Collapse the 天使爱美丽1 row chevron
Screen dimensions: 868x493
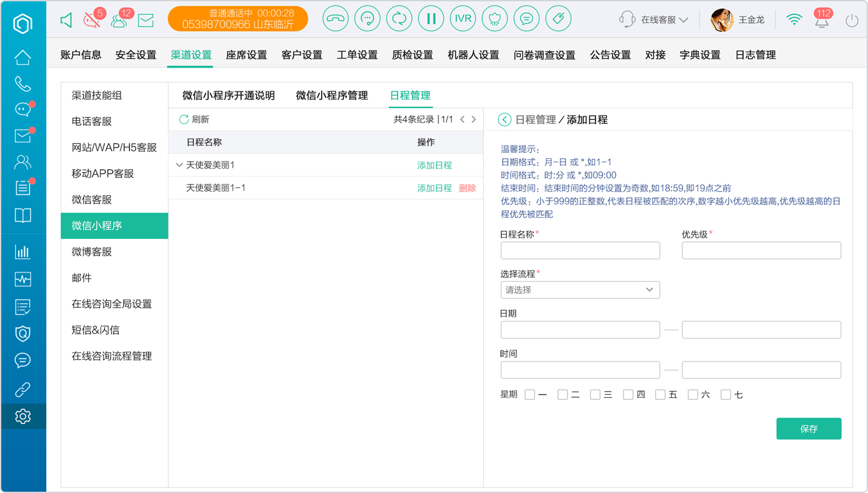pyautogui.click(x=179, y=165)
